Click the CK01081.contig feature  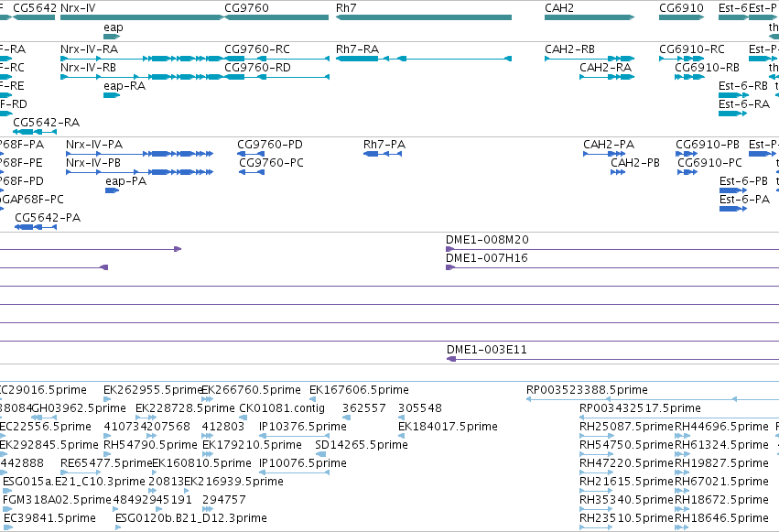point(243,418)
